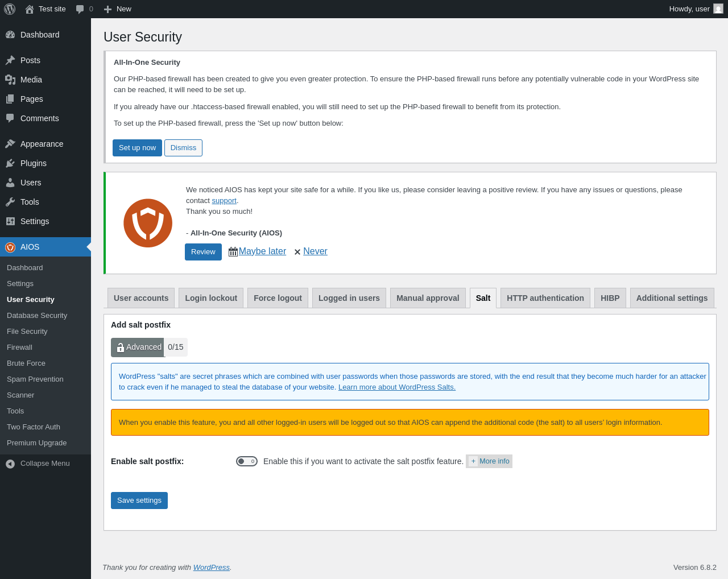This screenshot has width=728, height=579.
Task: Click the Never link
Action: tap(315, 251)
